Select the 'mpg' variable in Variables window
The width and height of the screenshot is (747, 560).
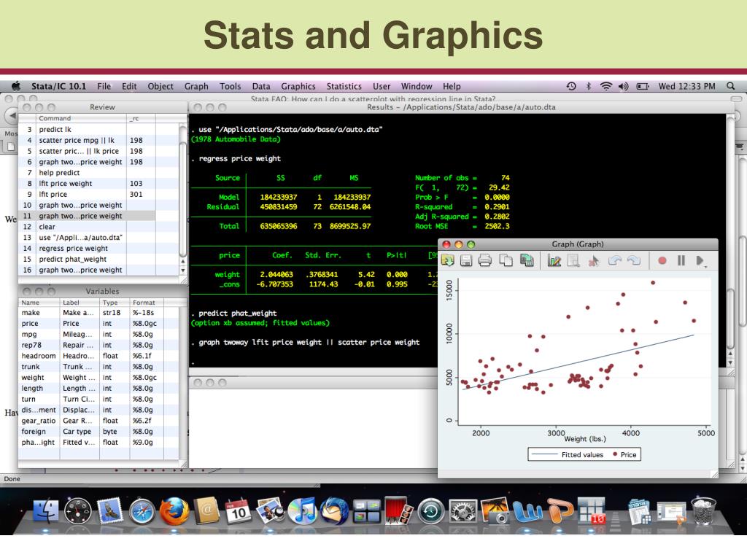click(98, 334)
